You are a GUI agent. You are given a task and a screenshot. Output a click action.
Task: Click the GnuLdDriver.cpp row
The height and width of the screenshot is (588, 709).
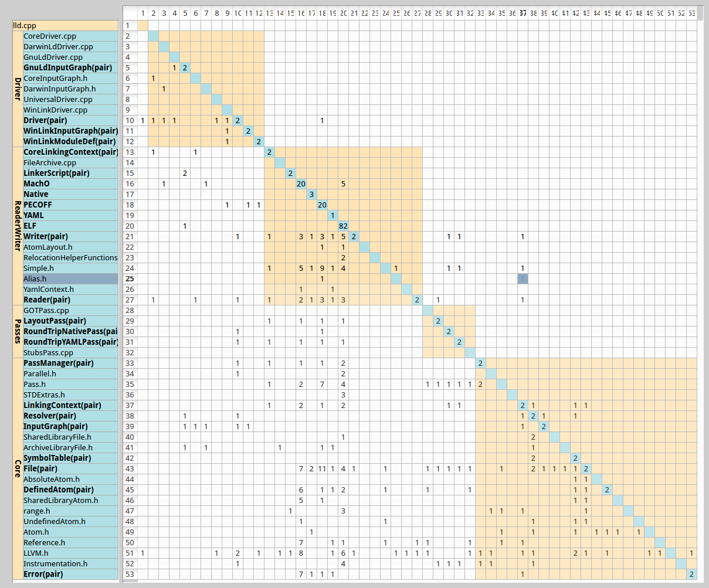tap(70, 57)
